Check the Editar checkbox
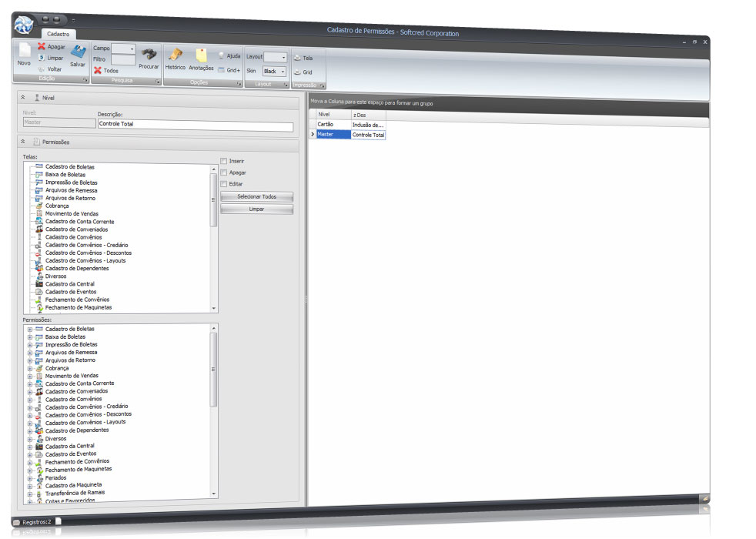The width and height of the screenshot is (756, 539). pyautogui.click(x=224, y=184)
